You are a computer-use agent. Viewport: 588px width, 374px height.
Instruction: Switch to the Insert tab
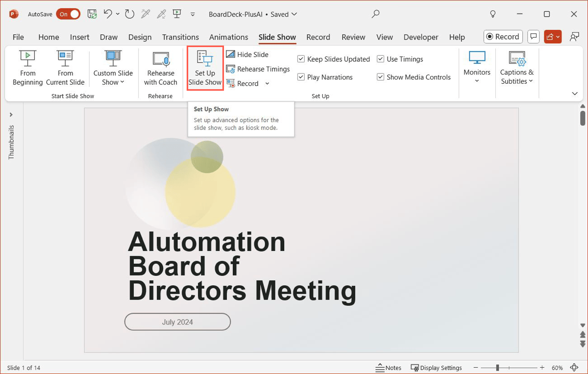coord(79,37)
